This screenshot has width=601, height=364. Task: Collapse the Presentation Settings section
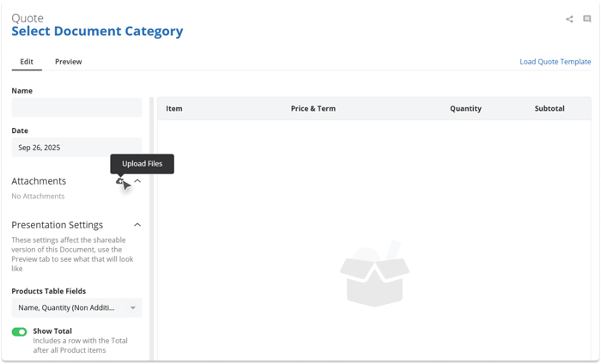tap(137, 225)
